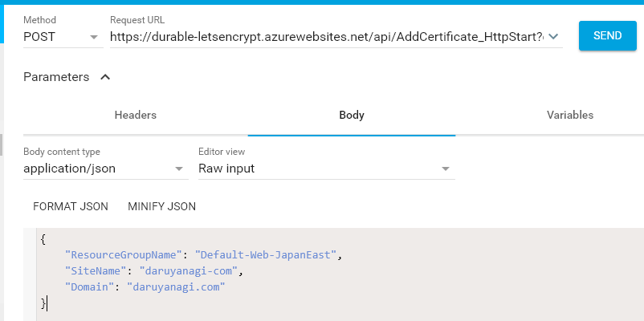Screen dimensions: 644x321
Task: Click the opening brace line of the JSON
Action: pos(43,239)
